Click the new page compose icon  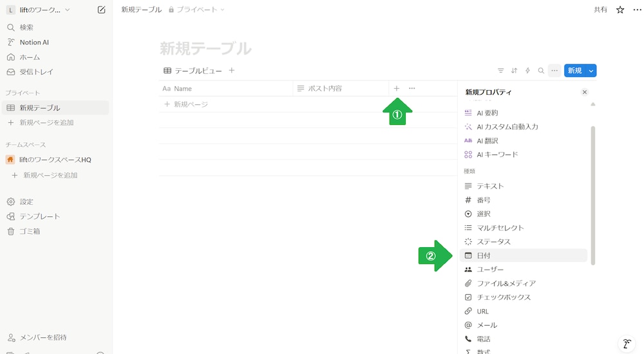pyautogui.click(x=101, y=10)
